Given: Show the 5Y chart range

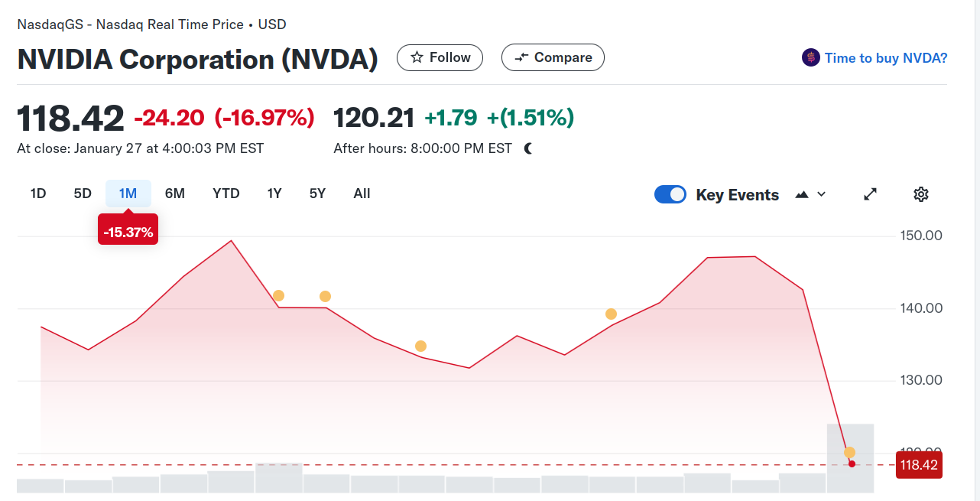Looking at the screenshot, I should (318, 194).
